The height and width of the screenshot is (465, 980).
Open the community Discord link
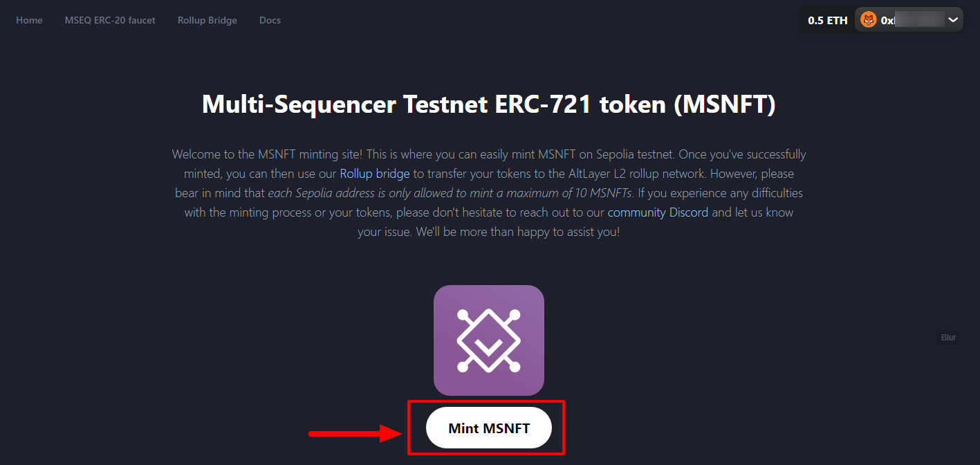coord(658,212)
